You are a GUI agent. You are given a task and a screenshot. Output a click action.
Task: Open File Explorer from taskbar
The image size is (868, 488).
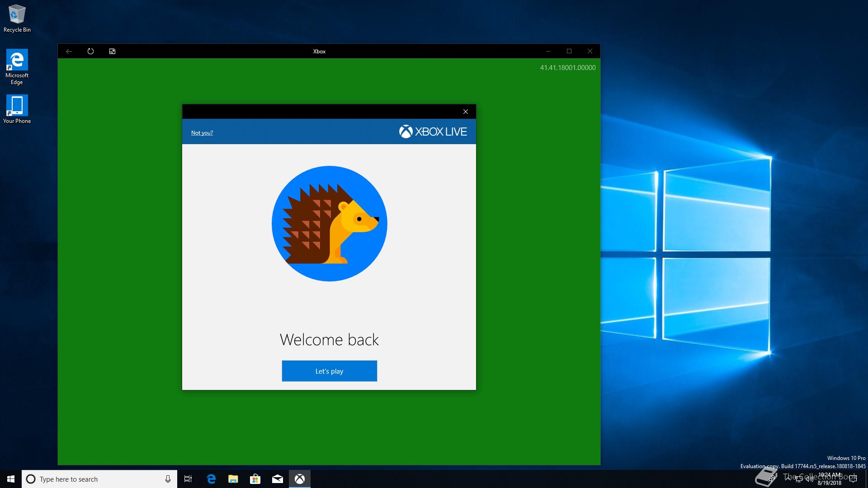pos(233,479)
